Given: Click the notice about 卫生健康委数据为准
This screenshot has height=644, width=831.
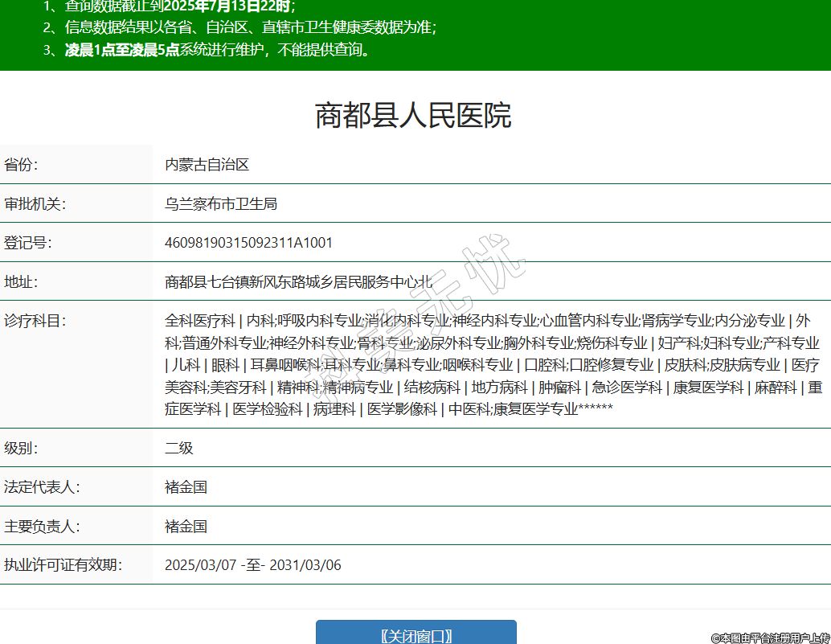Looking at the screenshot, I should coord(250,27).
